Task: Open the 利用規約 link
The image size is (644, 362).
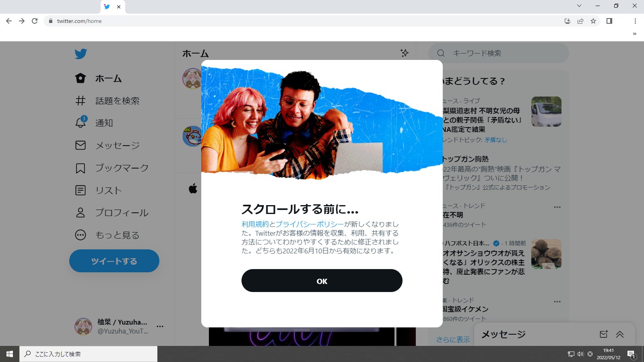Action: click(x=255, y=224)
